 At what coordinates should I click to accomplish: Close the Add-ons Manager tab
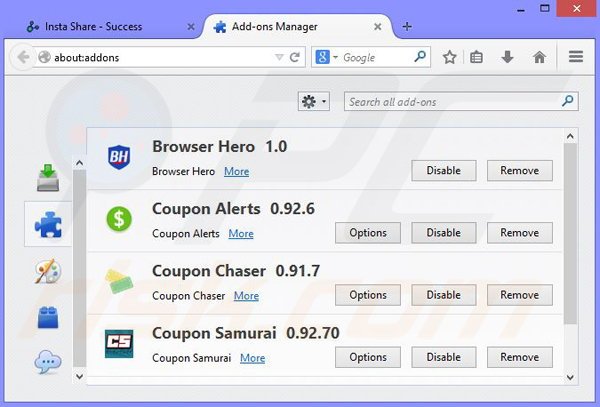[377, 27]
